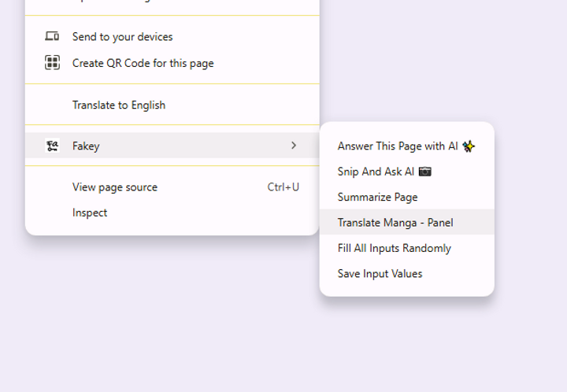The height and width of the screenshot is (392, 567).
Task: Click the Send to your devices icon
Action: click(52, 36)
